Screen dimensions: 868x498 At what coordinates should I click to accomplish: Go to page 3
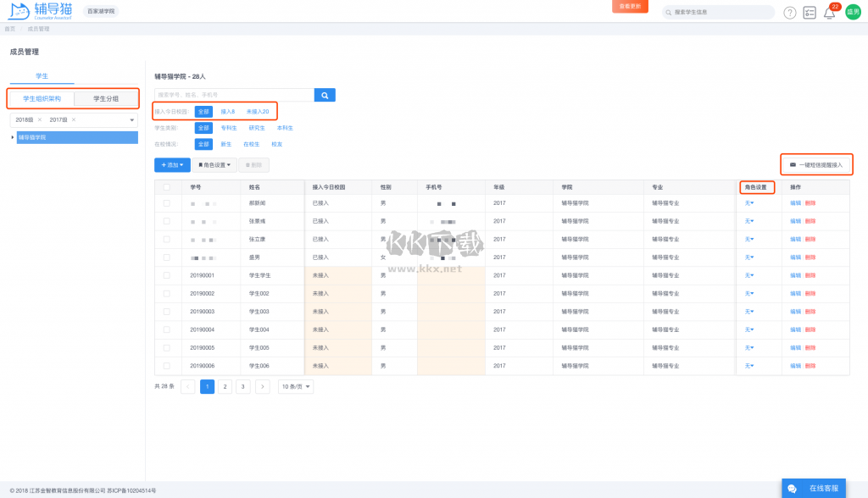pyautogui.click(x=242, y=386)
